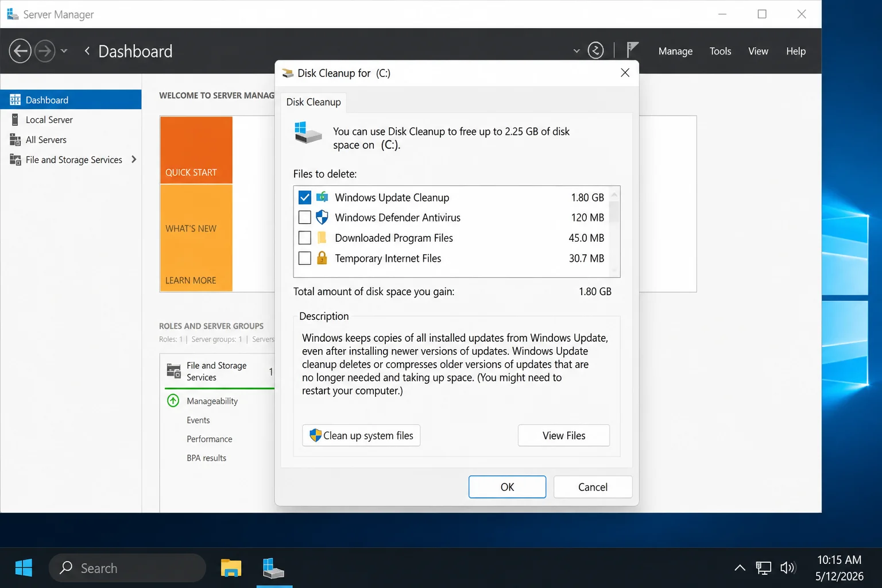Click the All Servers sidebar icon
The image size is (882, 588).
pyautogui.click(x=16, y=140)
